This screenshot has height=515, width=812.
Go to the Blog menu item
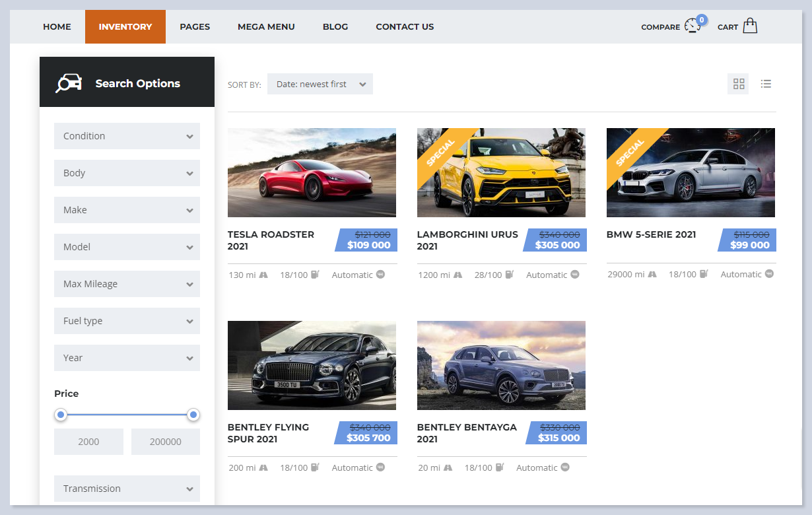coord(335,27)
